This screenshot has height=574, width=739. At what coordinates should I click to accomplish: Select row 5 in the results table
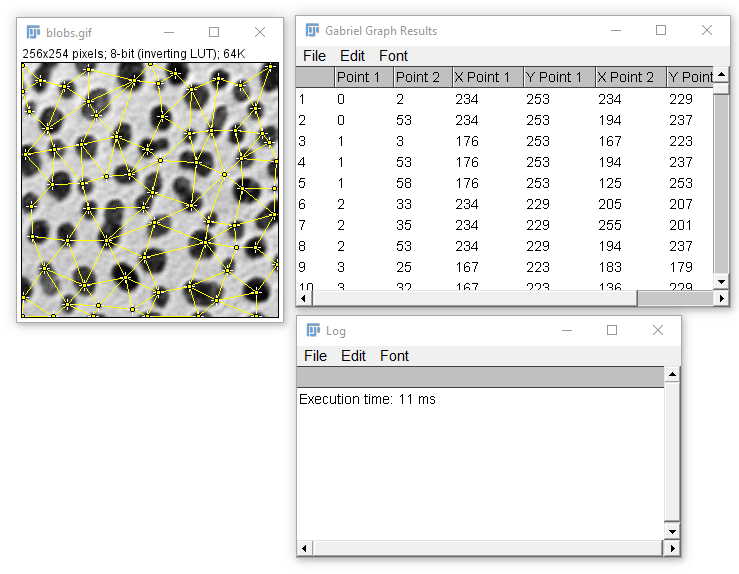[x=504, y=183]
